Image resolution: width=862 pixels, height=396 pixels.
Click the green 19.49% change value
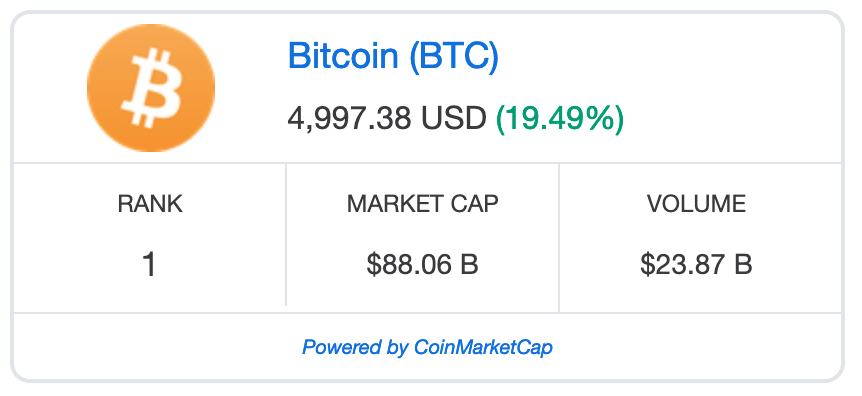coord(560,118)
